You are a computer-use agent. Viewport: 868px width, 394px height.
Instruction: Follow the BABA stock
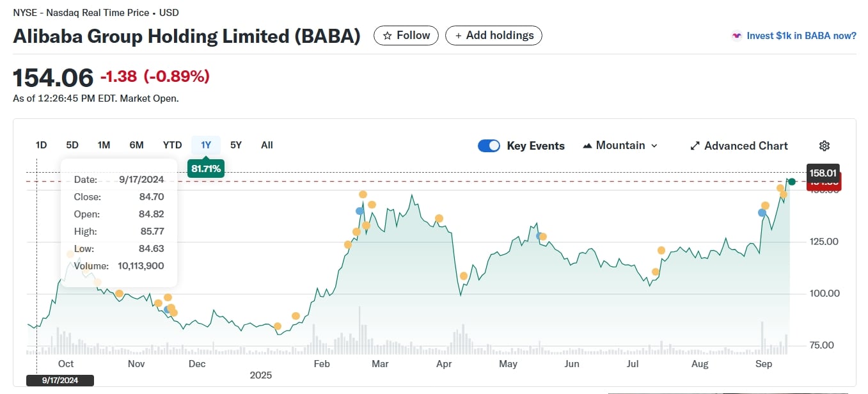coord(406,36)
